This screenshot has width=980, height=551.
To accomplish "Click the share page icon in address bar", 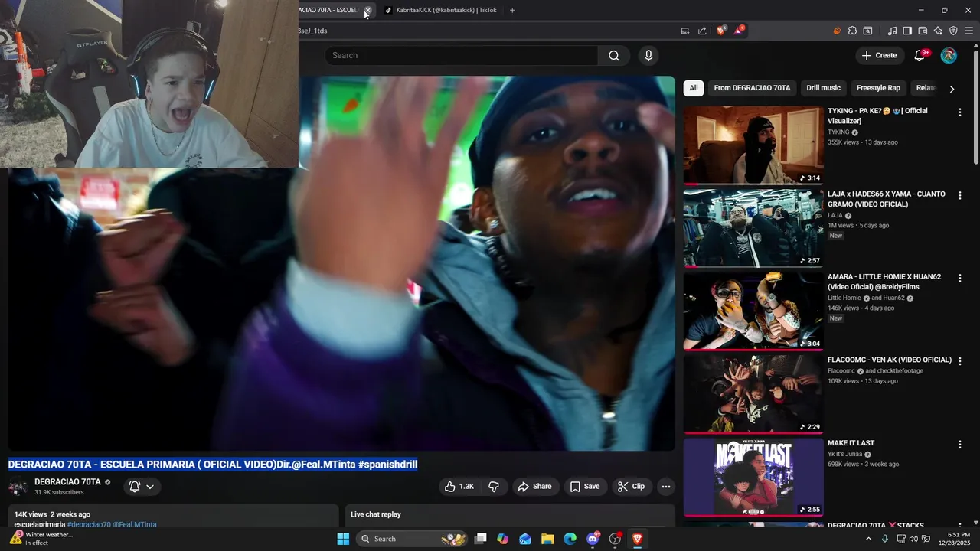I will (x=702, y=31).
